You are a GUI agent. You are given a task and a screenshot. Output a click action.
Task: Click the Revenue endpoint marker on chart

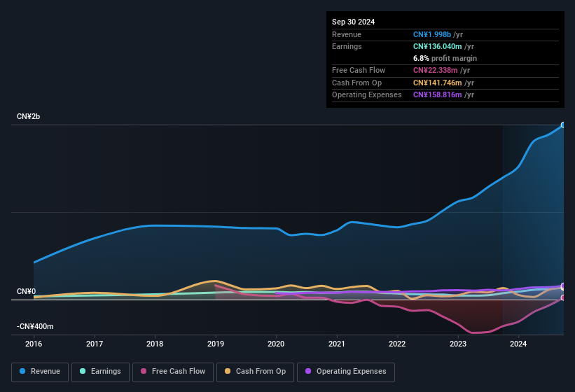[x=563, y=125]
